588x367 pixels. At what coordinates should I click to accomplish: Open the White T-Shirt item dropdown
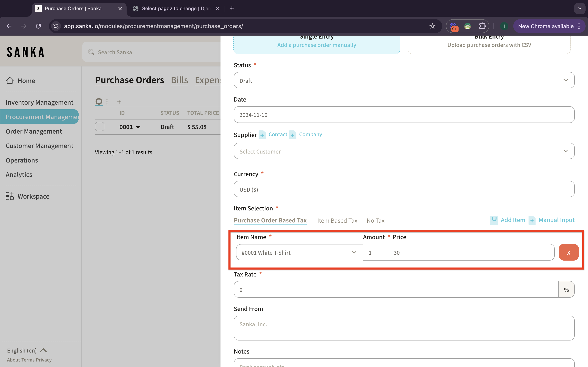299,252
